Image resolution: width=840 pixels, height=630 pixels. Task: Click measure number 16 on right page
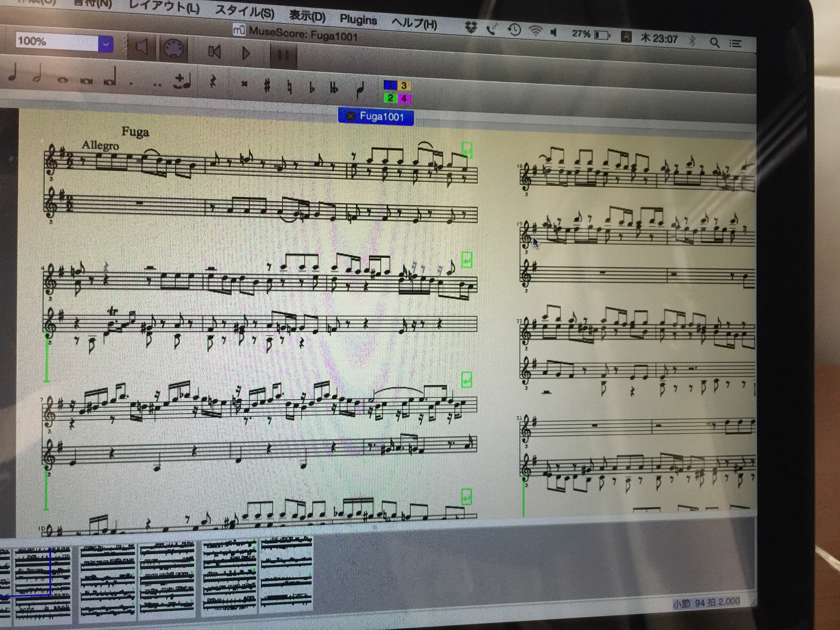(x=520, y=166)
